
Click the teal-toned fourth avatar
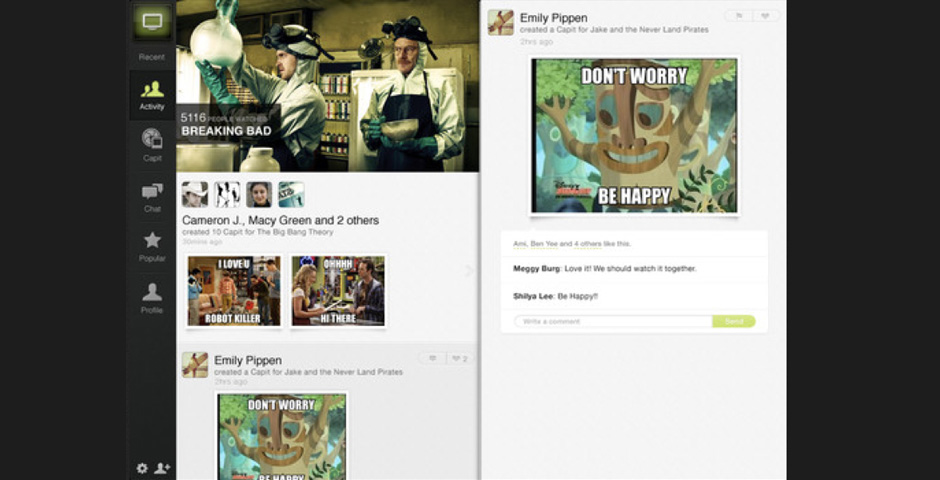click(x=291, y=195)
